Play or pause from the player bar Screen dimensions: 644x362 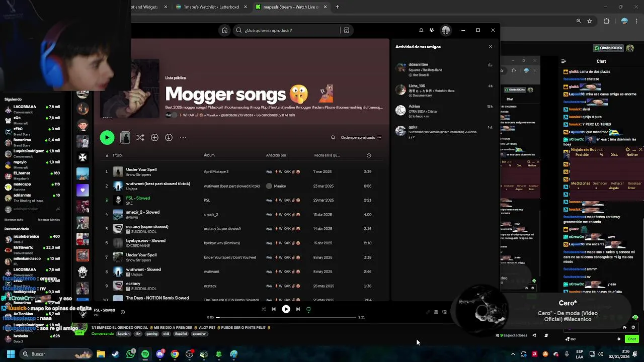point(286,309)
